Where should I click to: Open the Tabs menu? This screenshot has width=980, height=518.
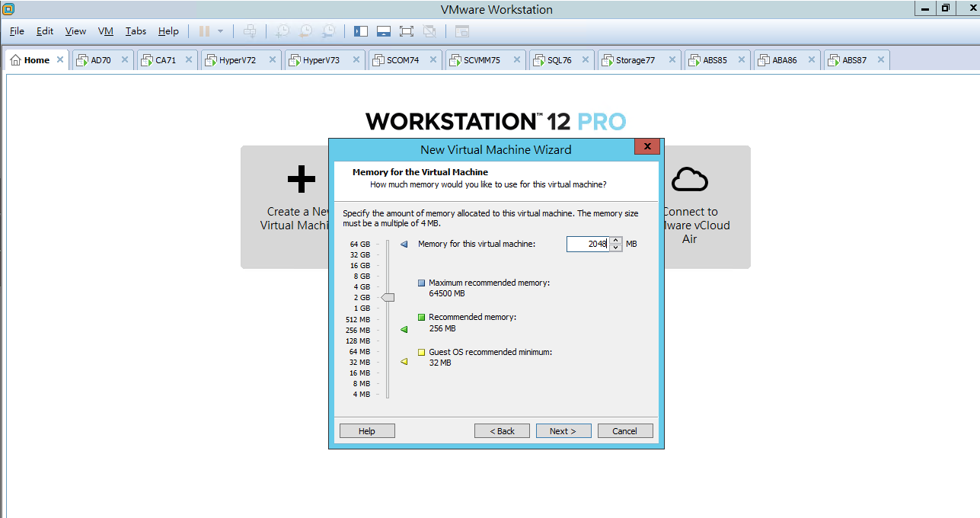pos(136,31)
